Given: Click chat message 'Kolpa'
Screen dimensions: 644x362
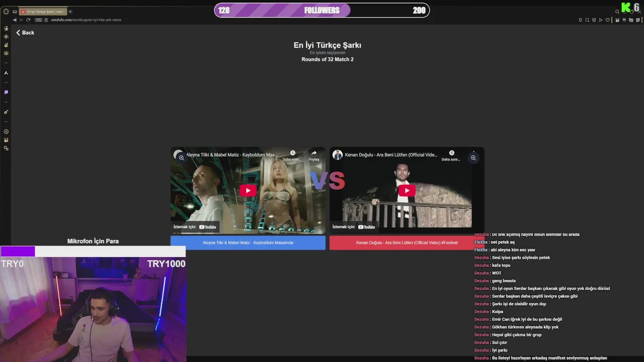Looking at the screenshot, I should click(498, 312).
